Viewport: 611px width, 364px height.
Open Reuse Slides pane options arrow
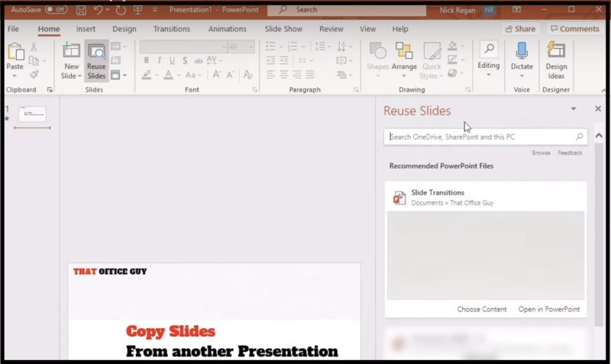pyautogui.click(x=574, y=108)
